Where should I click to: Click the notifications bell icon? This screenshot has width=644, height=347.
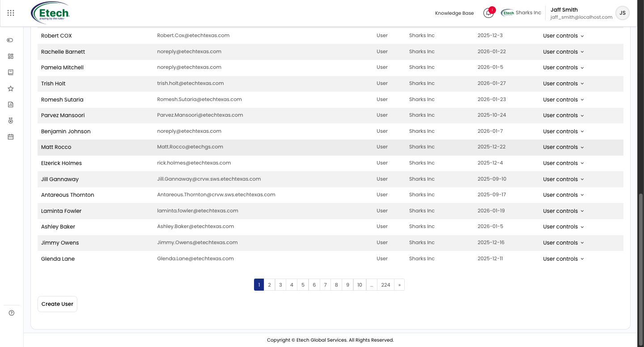click(488, 13)
